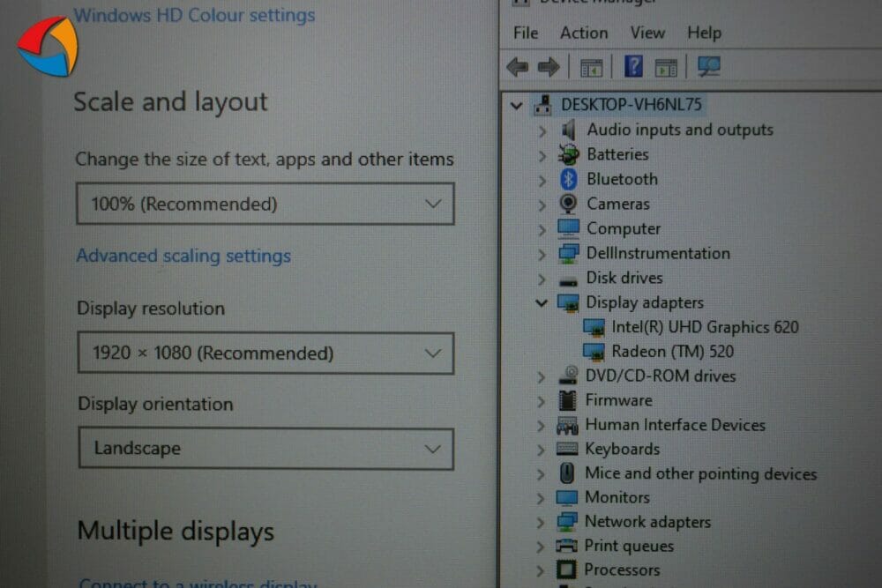The height and width of the screenshot is (588, 882).
Task: Click the Intel(R) UHD Graphics 620 icon
Action: (594, 327)
